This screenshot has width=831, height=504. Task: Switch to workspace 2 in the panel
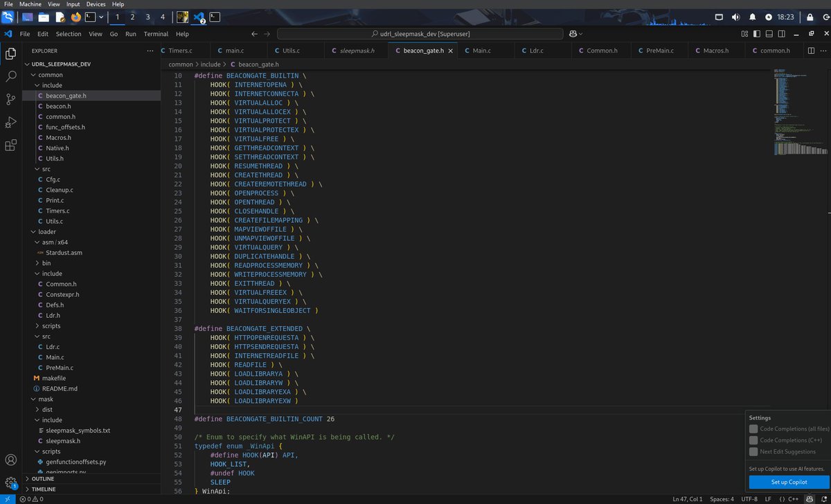click(x=132, y=17)
